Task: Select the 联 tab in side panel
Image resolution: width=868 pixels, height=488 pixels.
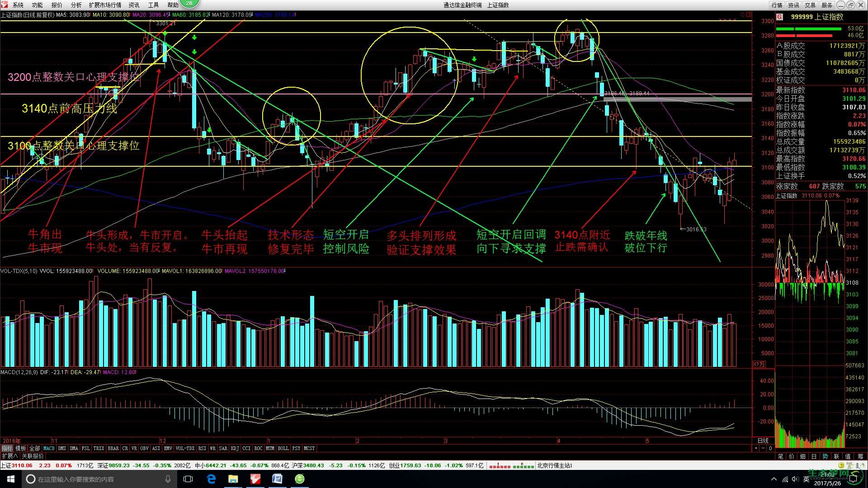Action: click(x=837, y=456)
